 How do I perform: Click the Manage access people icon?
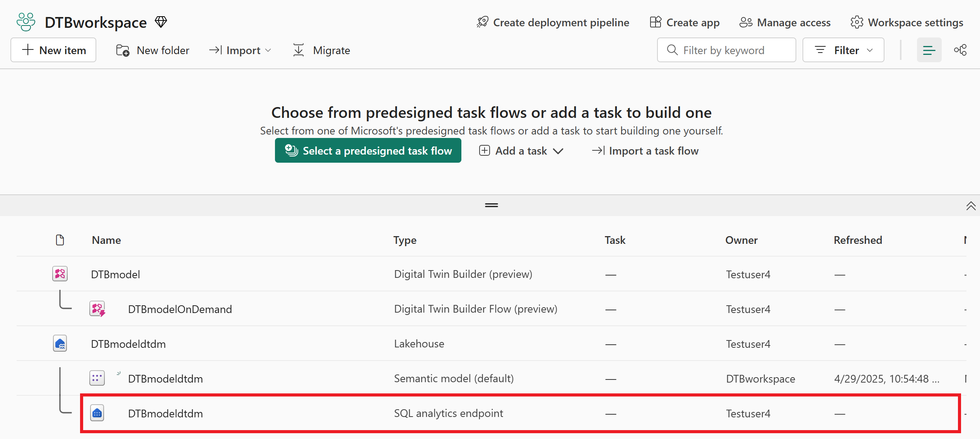coord(746,22)
